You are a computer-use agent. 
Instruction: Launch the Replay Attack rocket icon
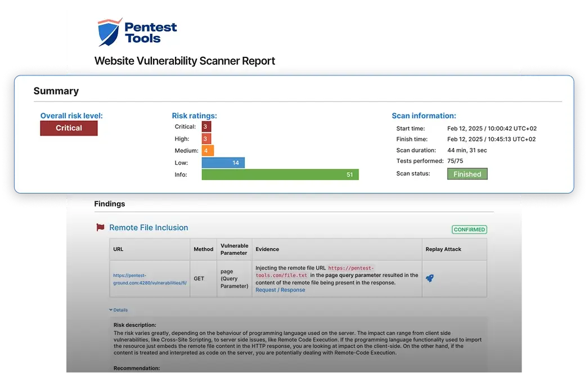click(430, 278)
